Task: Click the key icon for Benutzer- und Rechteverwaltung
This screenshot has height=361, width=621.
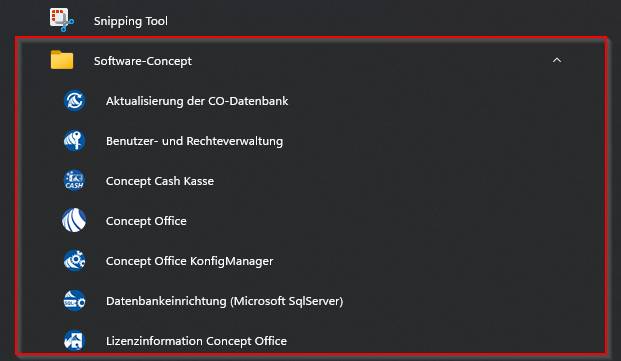Action: pos(74,141)
